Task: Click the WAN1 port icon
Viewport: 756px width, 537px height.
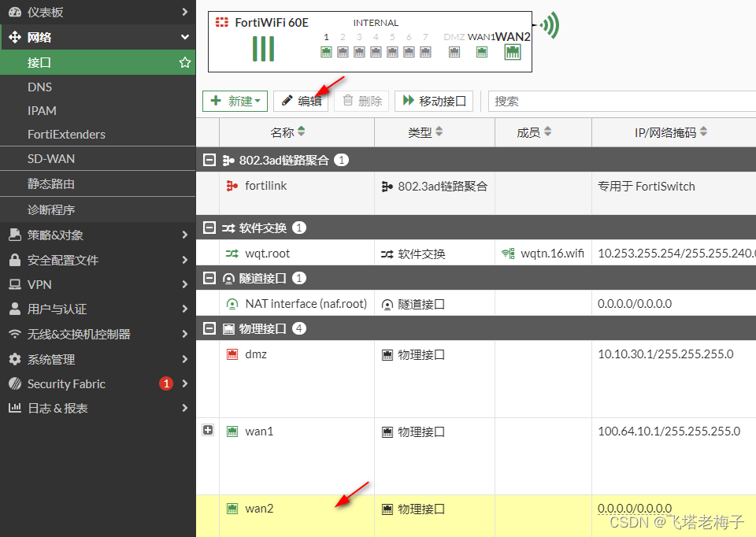Action: click(x=482, y=52)
